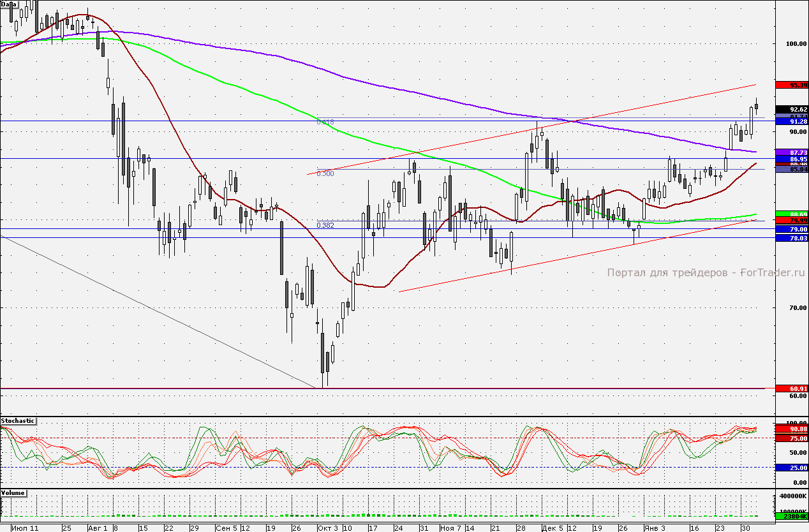Click the blue 78.03 level marker
The height and width of the screenshot is (532, 809).
tap(790, 238)
